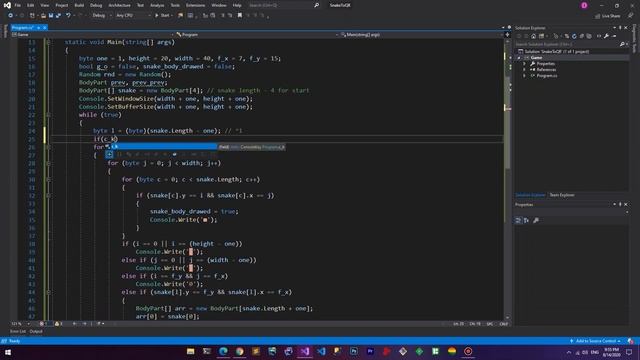640x360 pixels.
Task: Expand the Properties tree node
Action: (x=524, y=64)
